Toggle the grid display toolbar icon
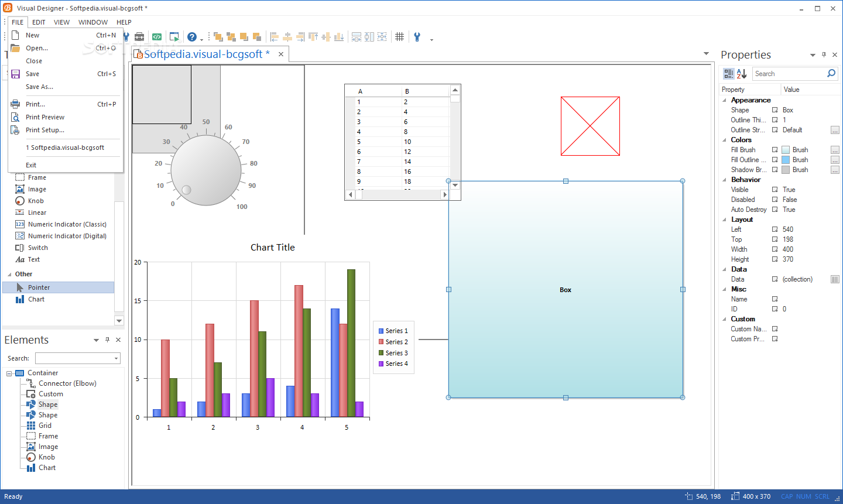The width and height of the screenshot is (843, 504). click(399, 37)
